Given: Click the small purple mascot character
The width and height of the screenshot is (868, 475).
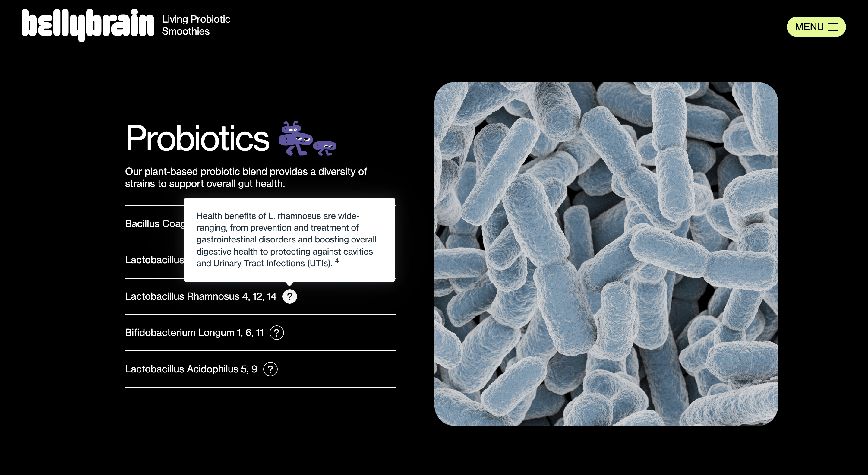Looking at the screenshot, I should click(x=325, y=147).
